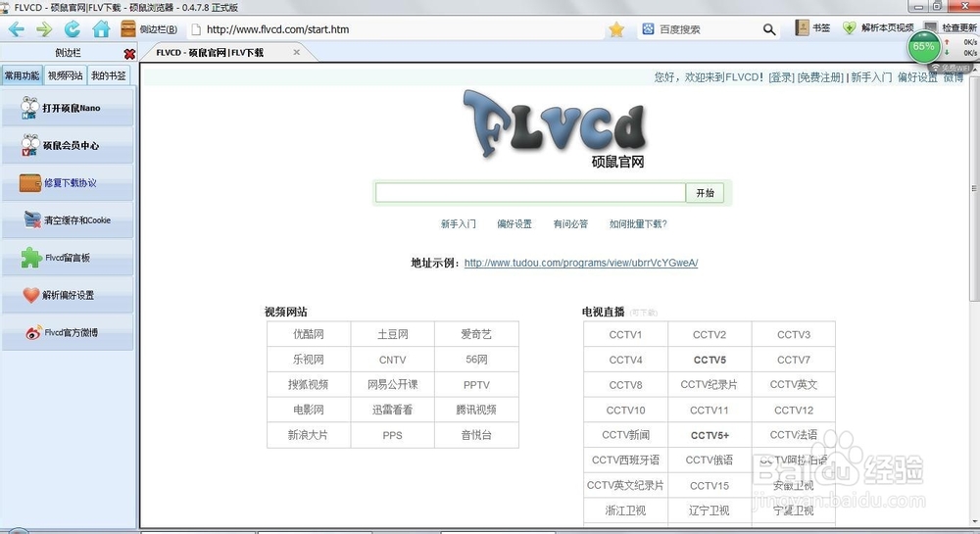This screenshot has width=980, height=534.
Task: Select the 常用功能 sidebar tab
Action: (22, 75)
